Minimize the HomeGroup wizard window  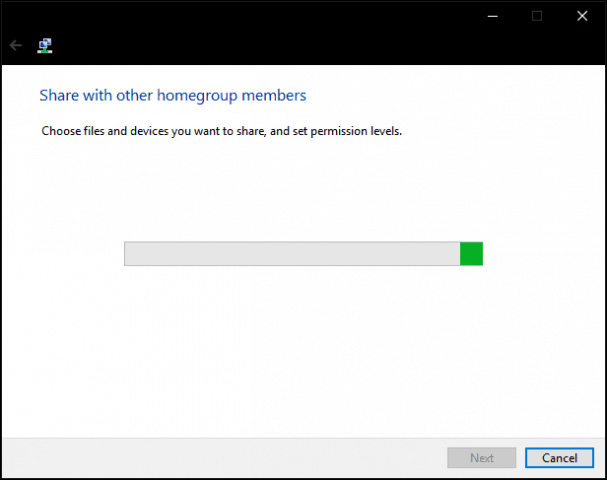[x=492, y=16]
